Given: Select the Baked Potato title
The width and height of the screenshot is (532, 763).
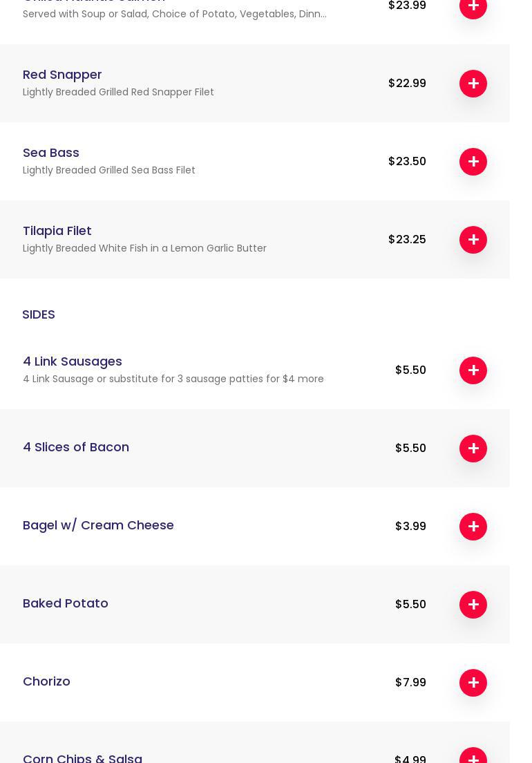Looking at the screenshot, I should tap(66, 603).
